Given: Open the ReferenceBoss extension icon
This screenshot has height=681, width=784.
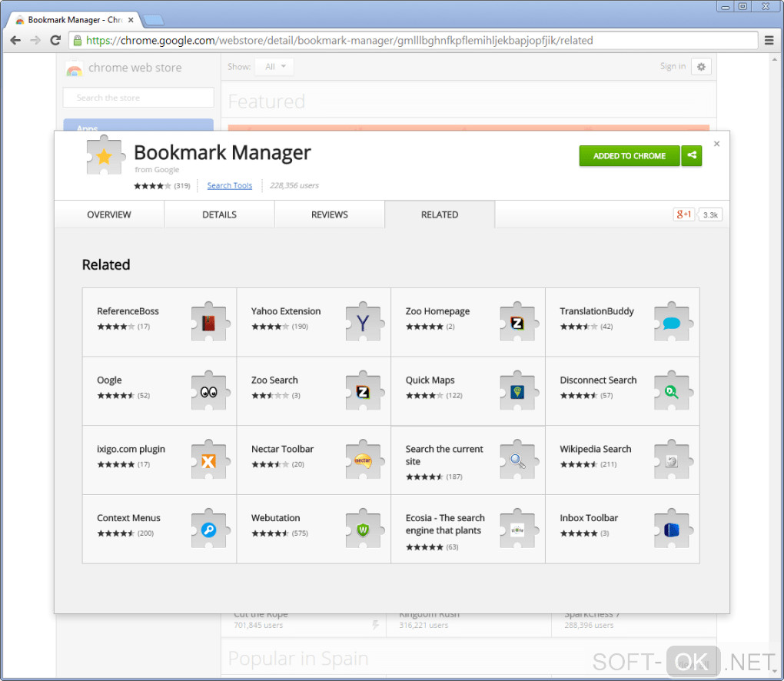Looking at the screenshot, I should click(x=211, y=321).
